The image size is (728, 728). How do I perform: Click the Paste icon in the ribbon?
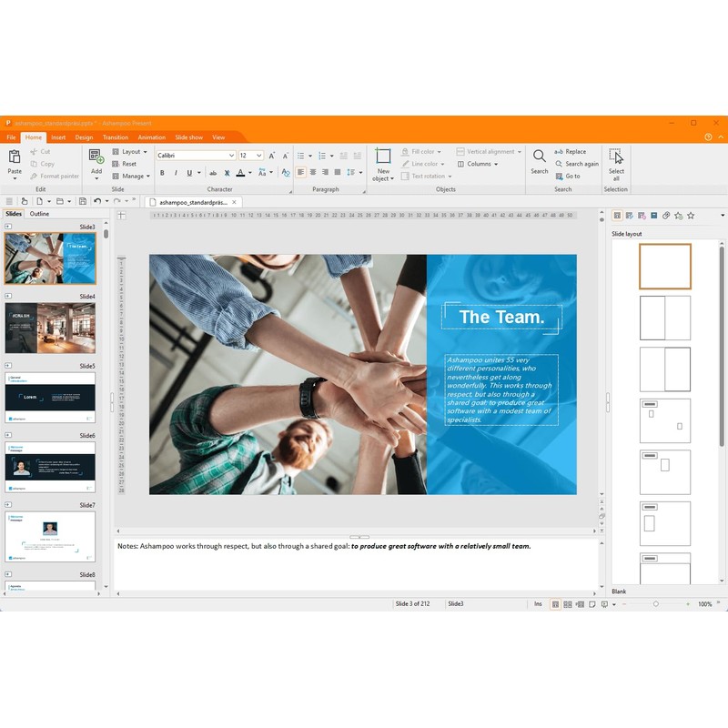(15, 157)
